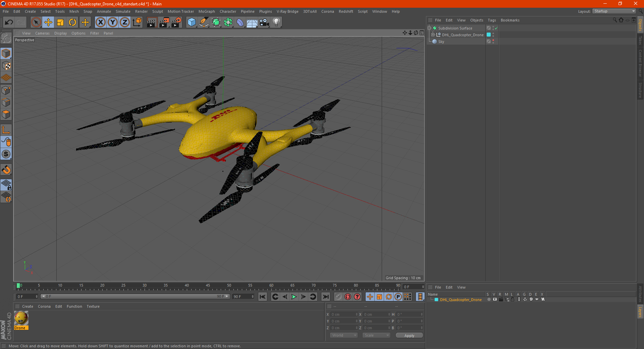The image size is (644, 349).
Task: Add a Camera object
Action: click(x=264, y=22)
